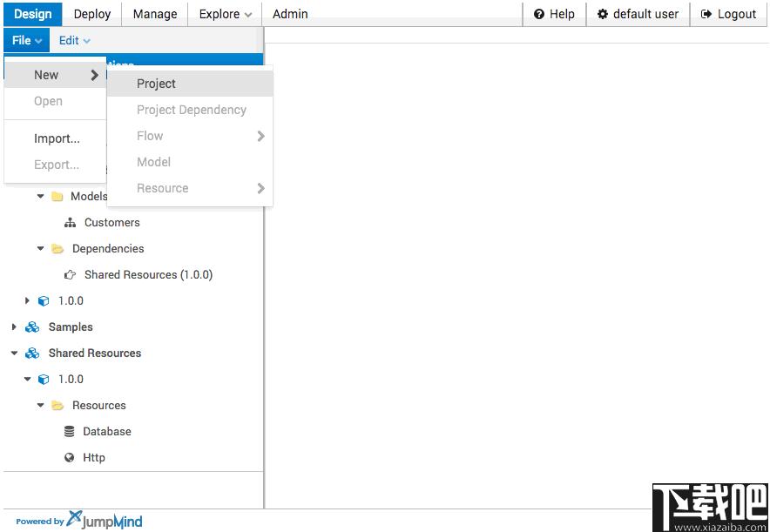
Task: Click the Shared Resources project cubes icon
Action: pyautogui.click(x=32, y=353)
